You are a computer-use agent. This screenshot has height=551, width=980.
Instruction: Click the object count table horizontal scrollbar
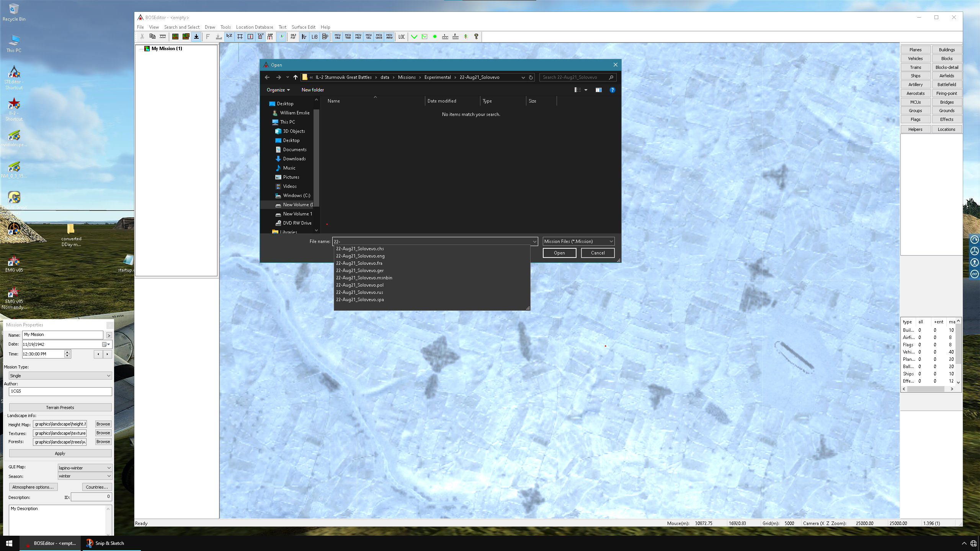(x=928, y=389)
